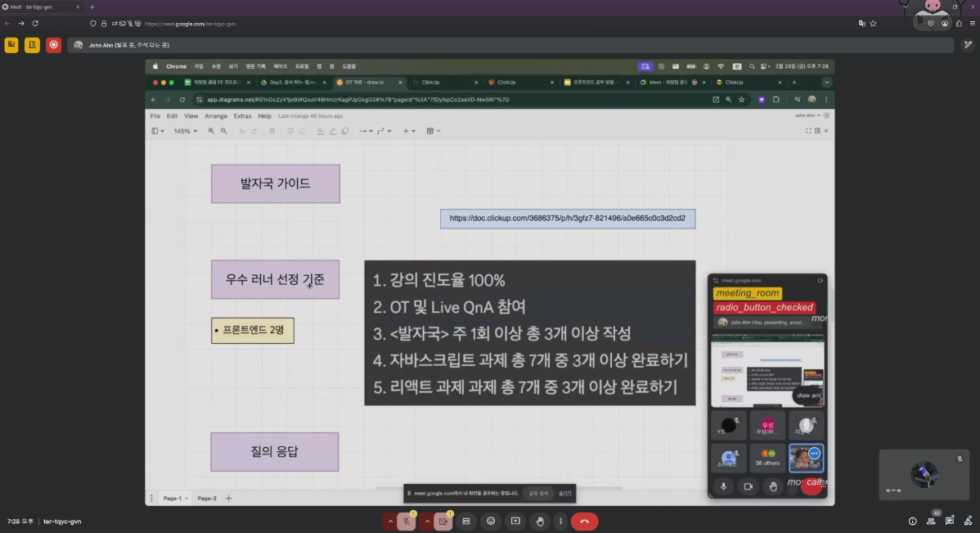
Task: Click the second yellow bookmark icon
Action: coord(33,45)
